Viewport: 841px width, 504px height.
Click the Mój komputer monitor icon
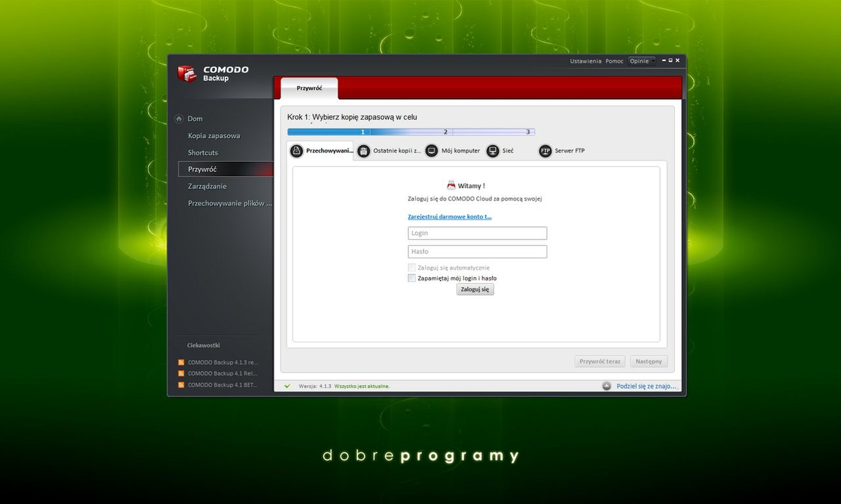click(432, 151)
